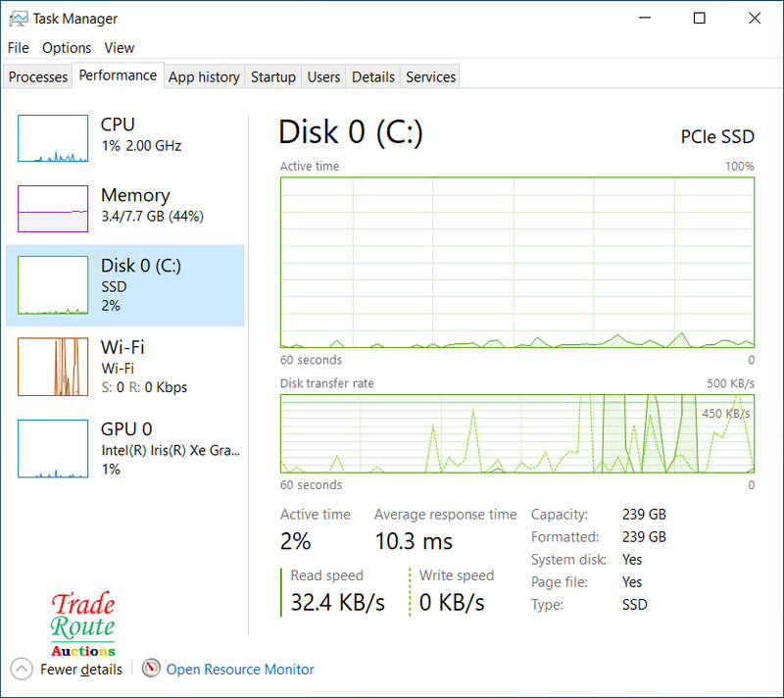Click the Wi-Fi throughput mini graph
The image size is (784, 698).
[x=53, y=367]
